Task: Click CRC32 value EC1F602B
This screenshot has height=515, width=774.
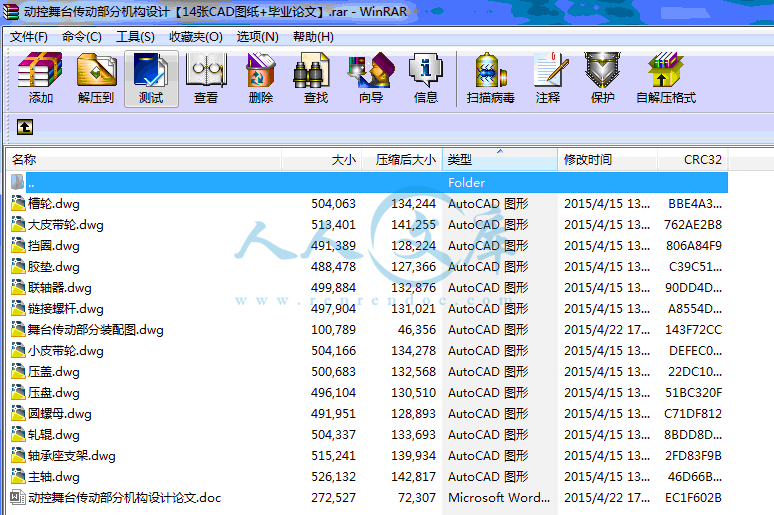Action: 694,497
